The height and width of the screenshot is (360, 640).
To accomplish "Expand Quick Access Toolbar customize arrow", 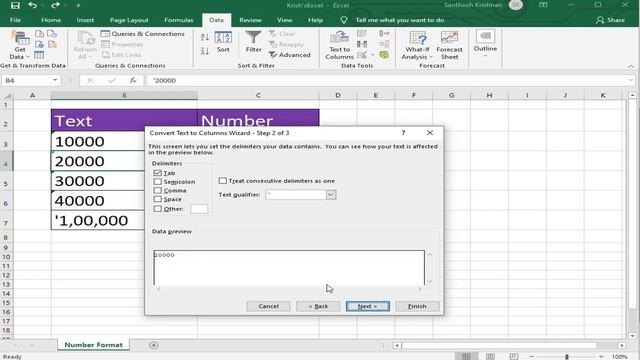I will click(78, 6).
